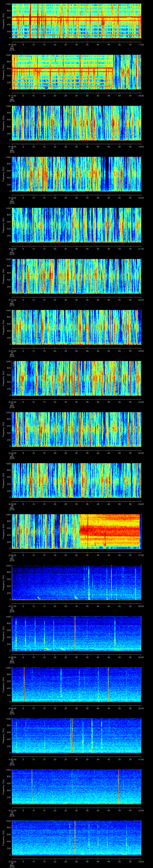Open the spectrogram panel starting at 6:21:00

76,276
